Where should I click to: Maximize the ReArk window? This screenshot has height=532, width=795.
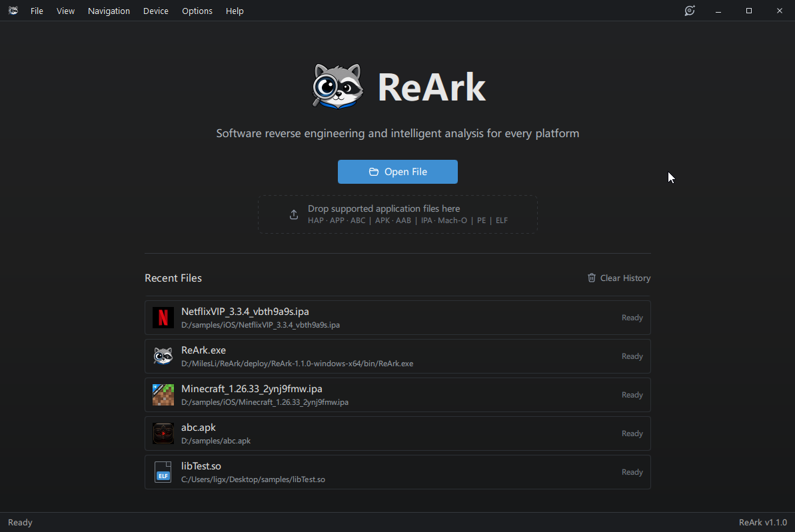coord(749,11)
